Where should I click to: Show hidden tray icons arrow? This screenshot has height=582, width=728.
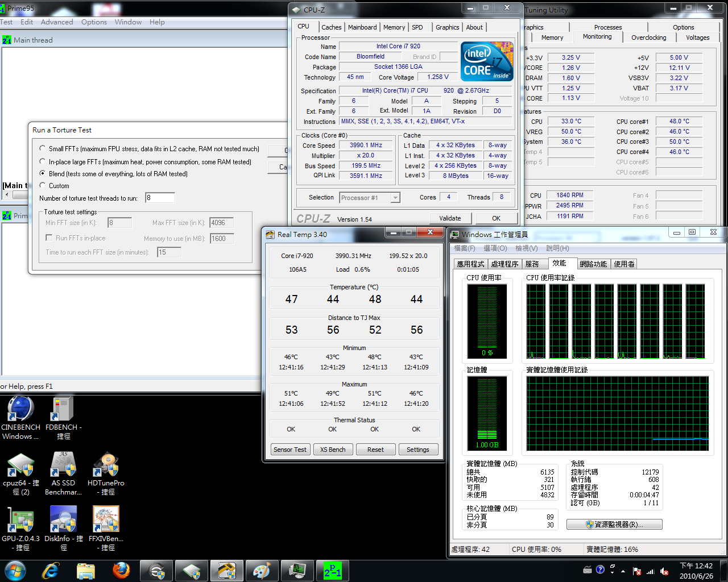pos(623,571)
